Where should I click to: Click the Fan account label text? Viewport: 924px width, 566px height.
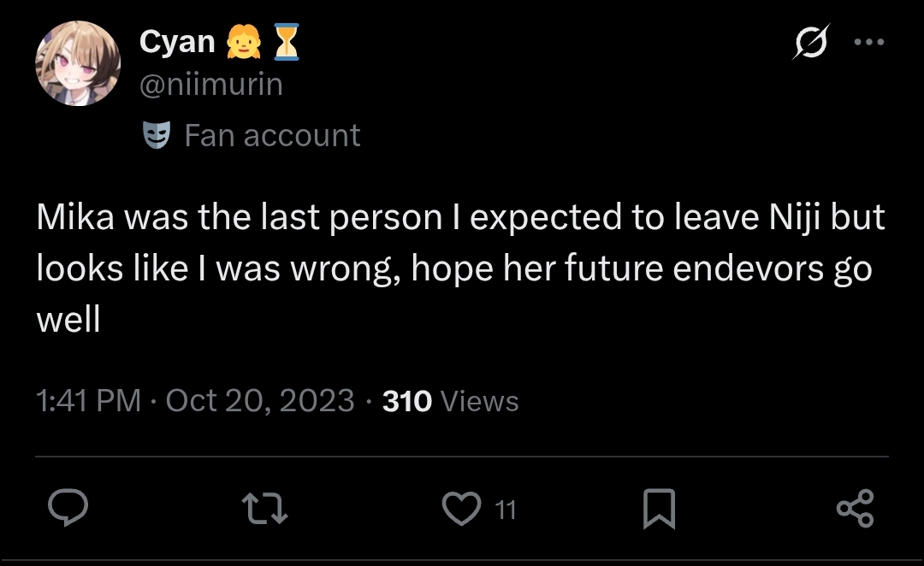pos(272,135)
